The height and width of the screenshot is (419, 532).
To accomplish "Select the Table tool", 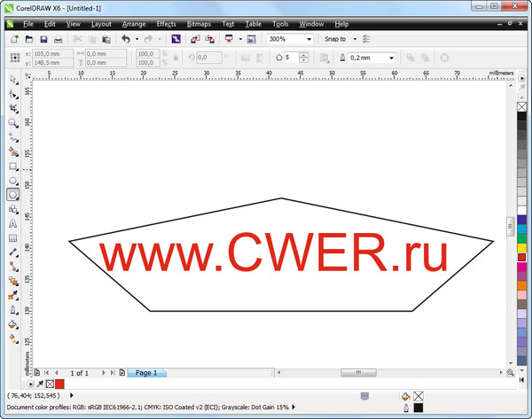I will (13, 237).
